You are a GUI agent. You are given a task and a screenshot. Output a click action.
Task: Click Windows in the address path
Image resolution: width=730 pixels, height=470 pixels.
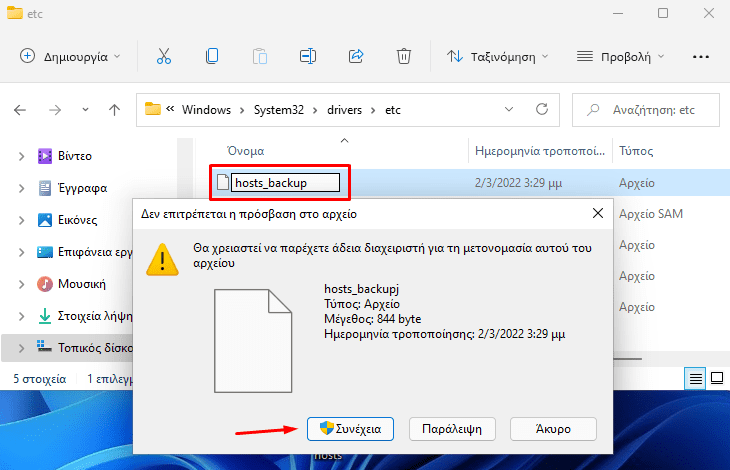click(206, 110)
